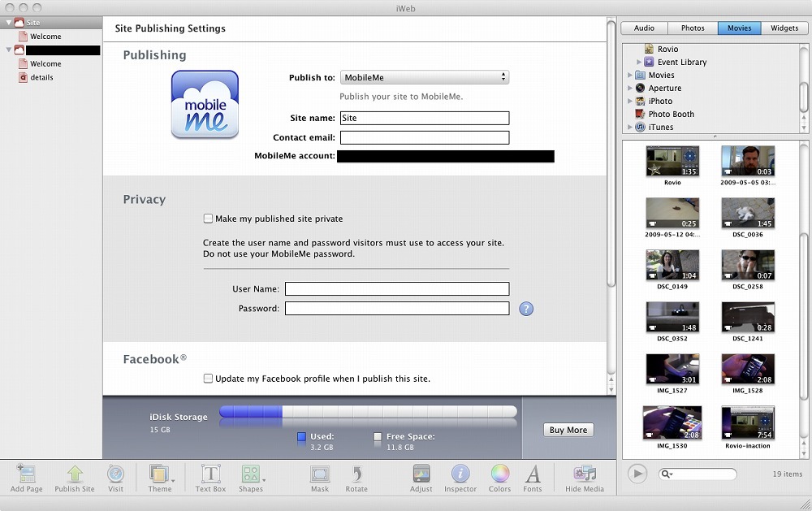This screenshot has width=812, height=511.
Task: Open the Adjust image icon
Action: click(421, 473)
